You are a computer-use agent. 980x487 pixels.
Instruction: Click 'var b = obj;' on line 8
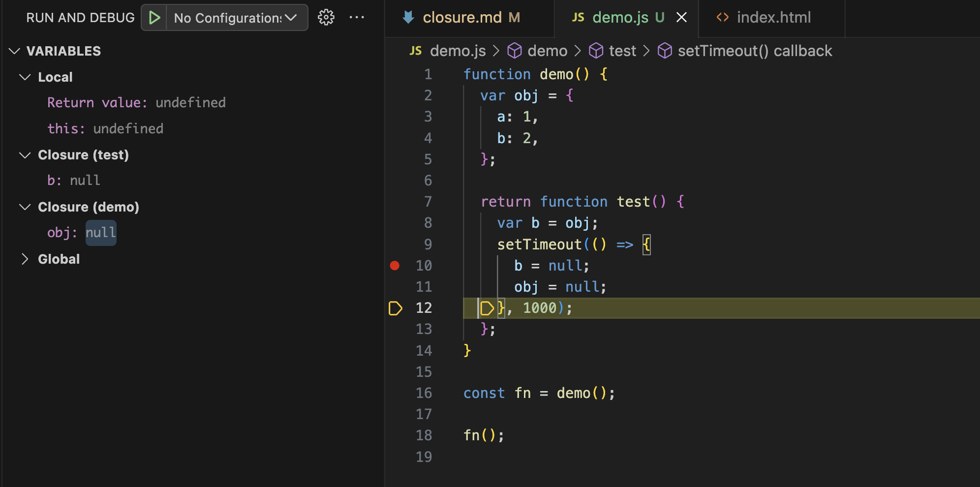coord(548,223)
